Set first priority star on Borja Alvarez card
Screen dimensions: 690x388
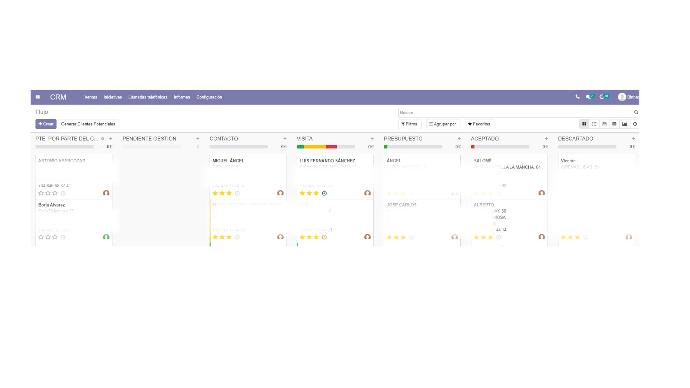click(41, 237)
